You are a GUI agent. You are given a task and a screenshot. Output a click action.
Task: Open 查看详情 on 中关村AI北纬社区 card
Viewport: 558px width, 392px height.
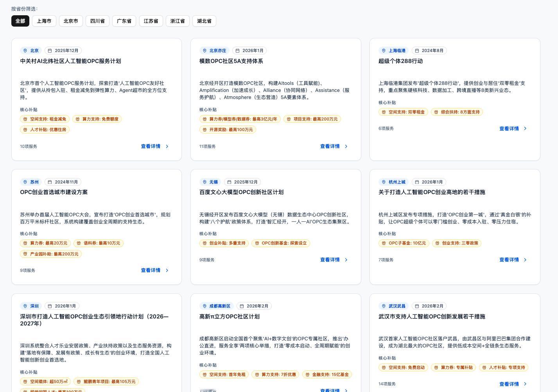click(151, 146)
